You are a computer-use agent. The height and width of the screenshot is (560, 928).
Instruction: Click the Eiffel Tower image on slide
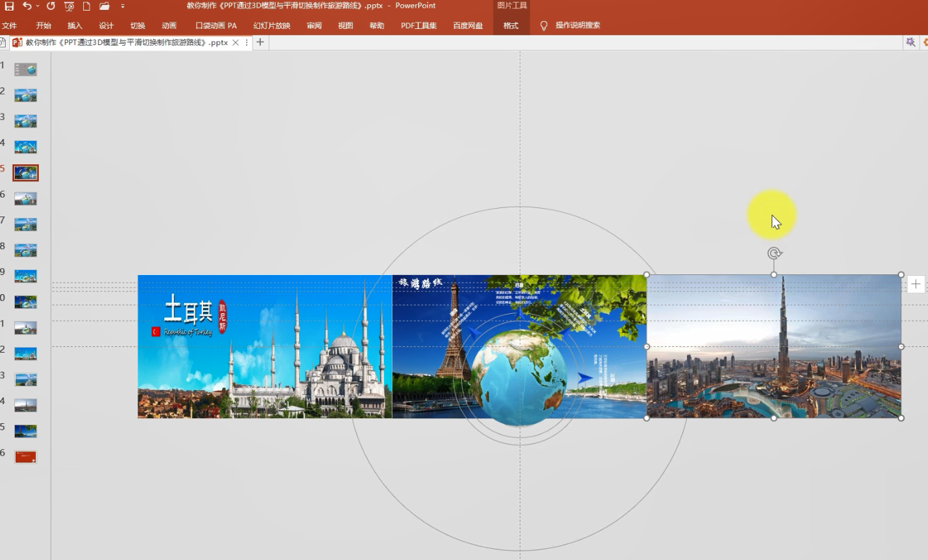[x=453, y=330]
